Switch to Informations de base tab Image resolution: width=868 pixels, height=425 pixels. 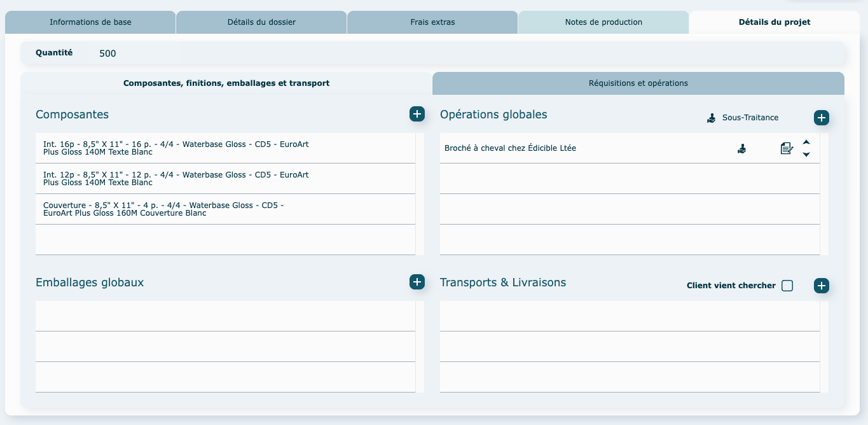click(90, 22)
